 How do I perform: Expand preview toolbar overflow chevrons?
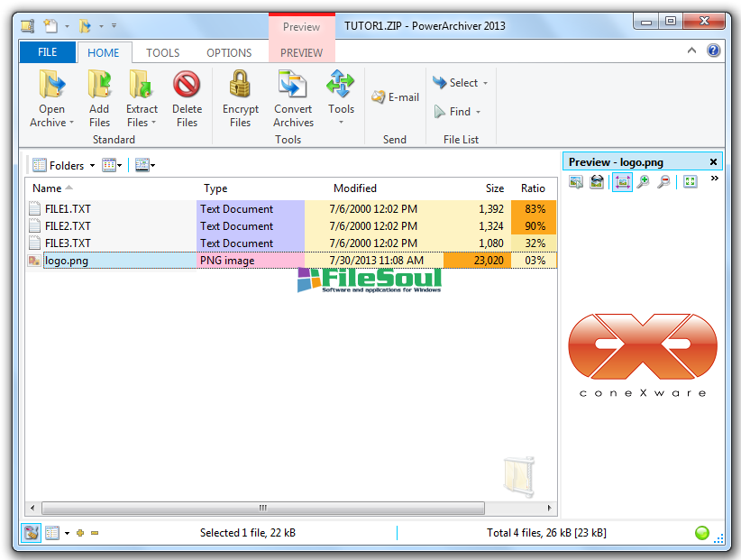click(x=714, y=179)
